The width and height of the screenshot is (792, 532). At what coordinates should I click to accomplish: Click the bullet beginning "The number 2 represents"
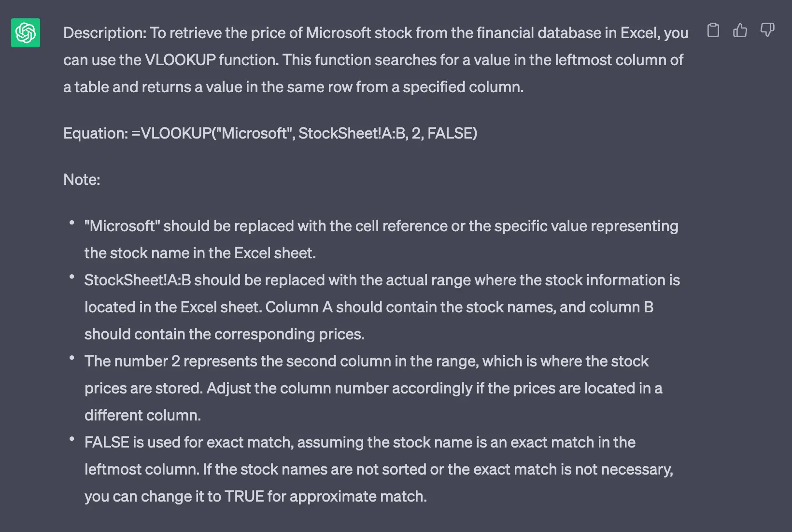373,388
